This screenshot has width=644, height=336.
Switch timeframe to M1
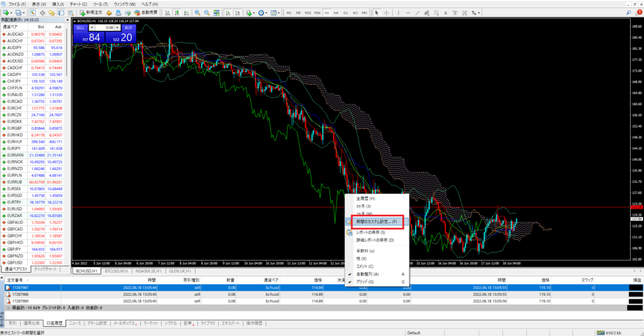[289, 13]
